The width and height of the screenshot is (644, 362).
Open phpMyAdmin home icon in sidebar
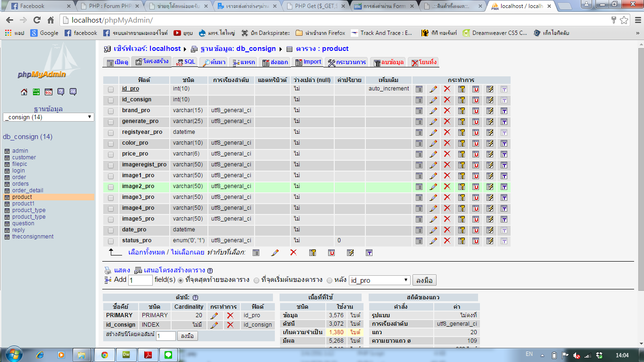tap(24, 92)
